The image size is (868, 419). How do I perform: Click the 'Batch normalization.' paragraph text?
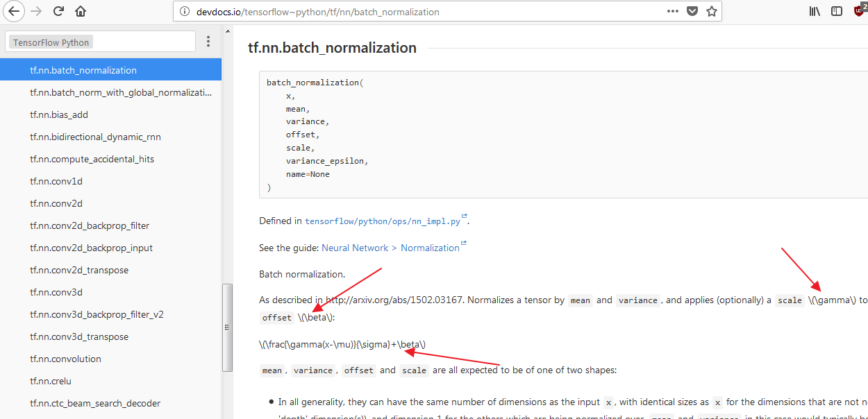click(302, 274)
